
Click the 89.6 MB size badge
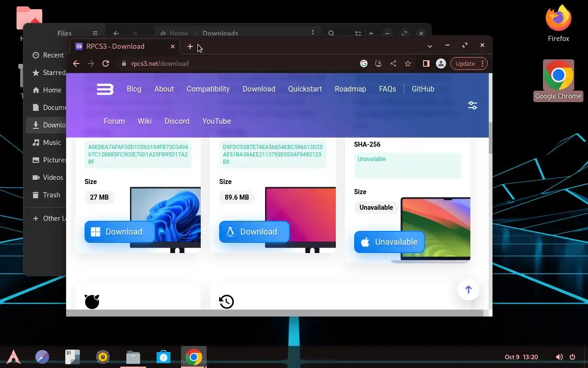click(x=237, y=197)
